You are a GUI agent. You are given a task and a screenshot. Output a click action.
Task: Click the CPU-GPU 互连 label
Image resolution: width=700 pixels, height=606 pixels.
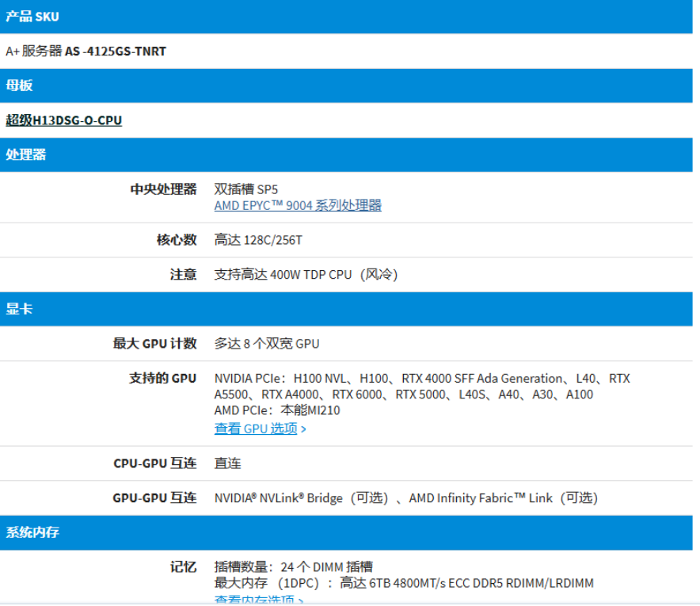coord(155,463)
